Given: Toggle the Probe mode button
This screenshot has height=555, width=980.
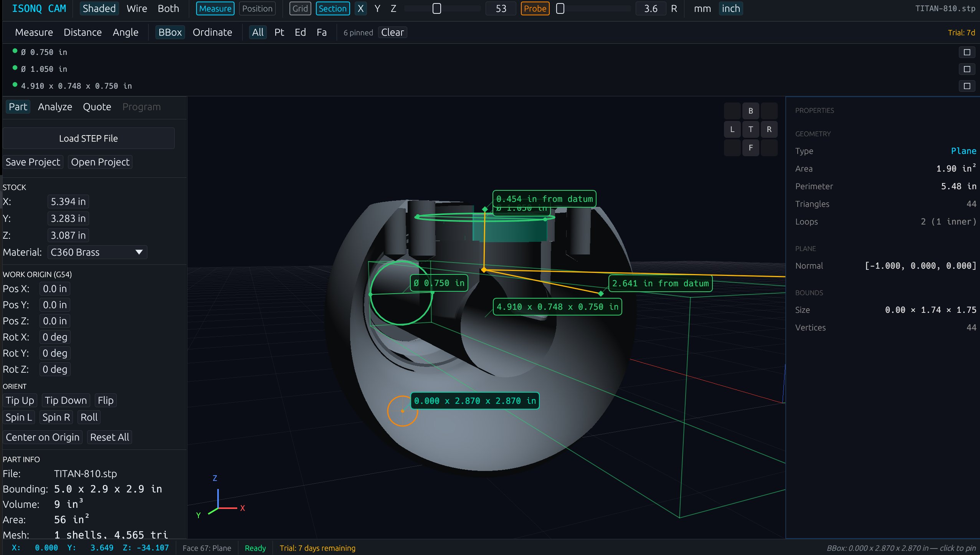Looking at the screenshot, I should point(535,8).
